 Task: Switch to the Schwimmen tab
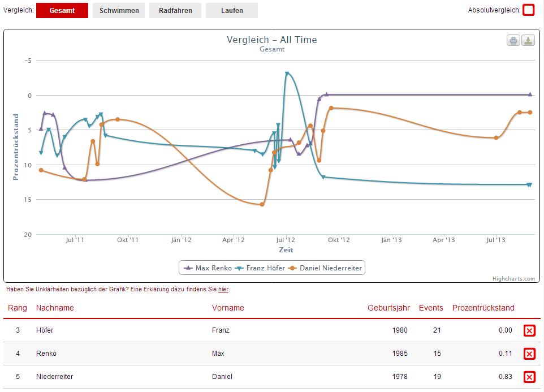point(119,11)
